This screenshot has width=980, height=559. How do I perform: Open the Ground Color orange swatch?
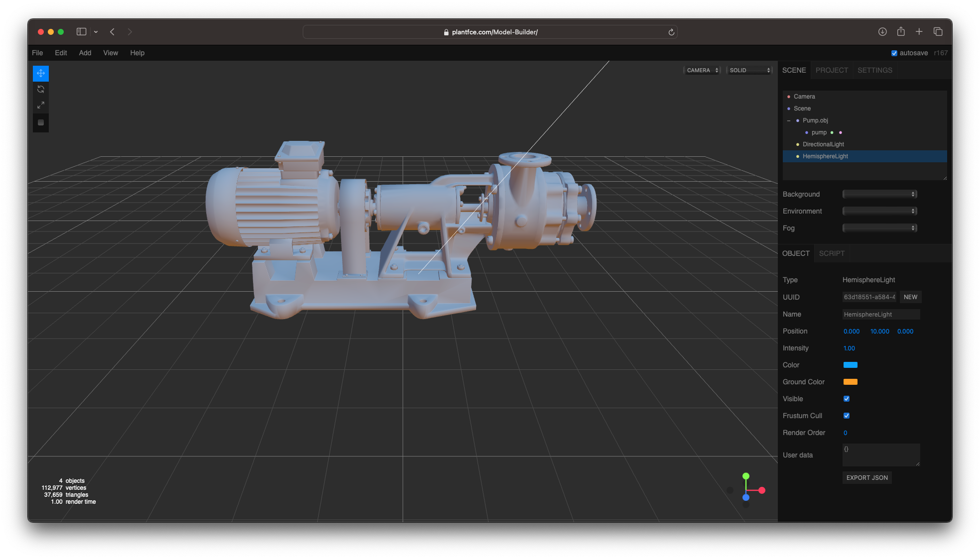[850, 382]
